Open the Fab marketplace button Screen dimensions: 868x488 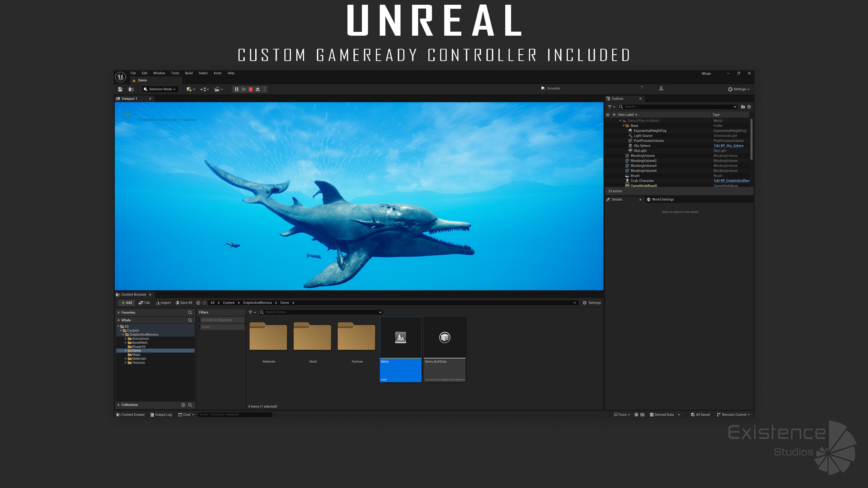(x=144, y=303)
